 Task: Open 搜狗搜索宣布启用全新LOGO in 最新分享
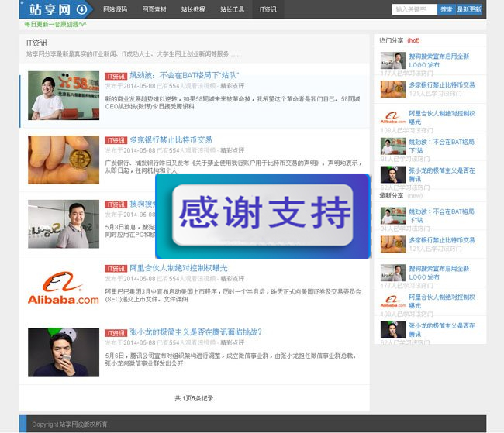tap(439, 273)
